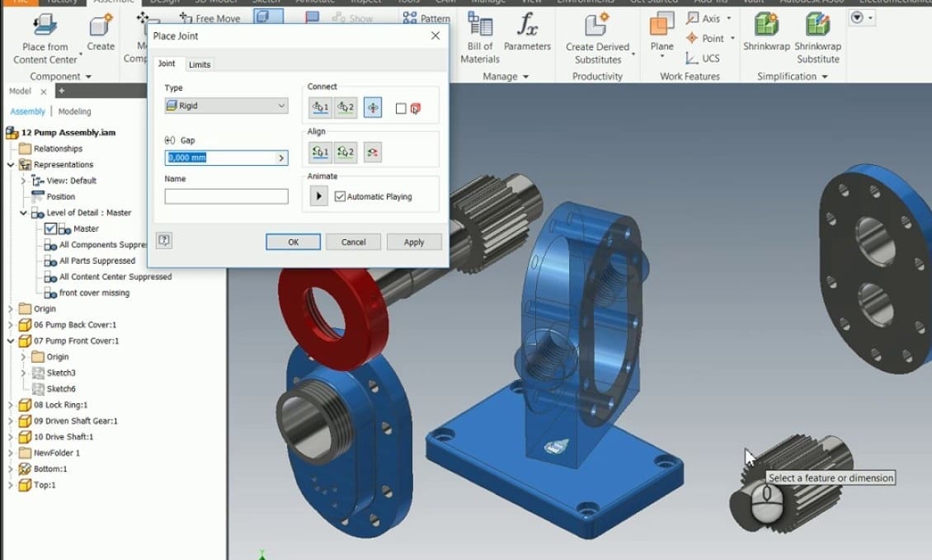Select the Relationships folder
The height and width of the screenshot is (560, 932).
click(x=58, y=148)
